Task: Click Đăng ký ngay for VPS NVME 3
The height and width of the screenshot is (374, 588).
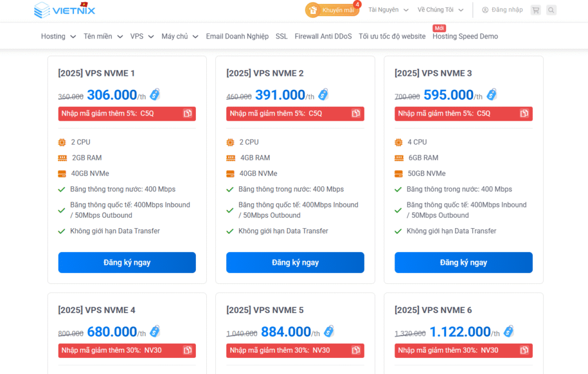Action: (463, 263)
